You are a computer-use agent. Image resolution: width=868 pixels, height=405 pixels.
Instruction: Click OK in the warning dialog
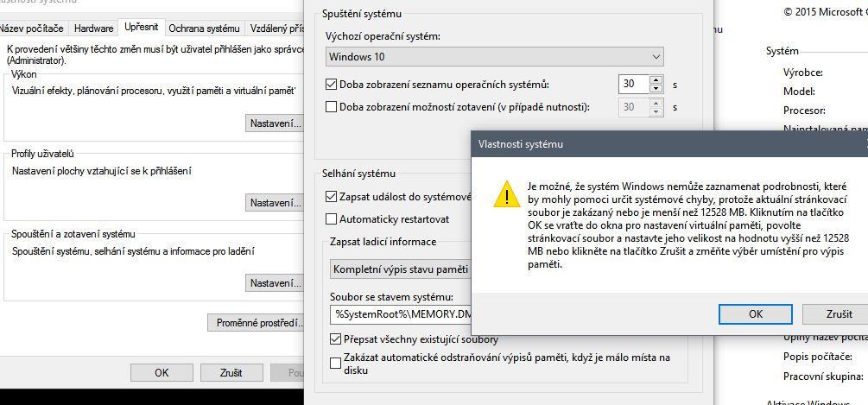(755, 313)
